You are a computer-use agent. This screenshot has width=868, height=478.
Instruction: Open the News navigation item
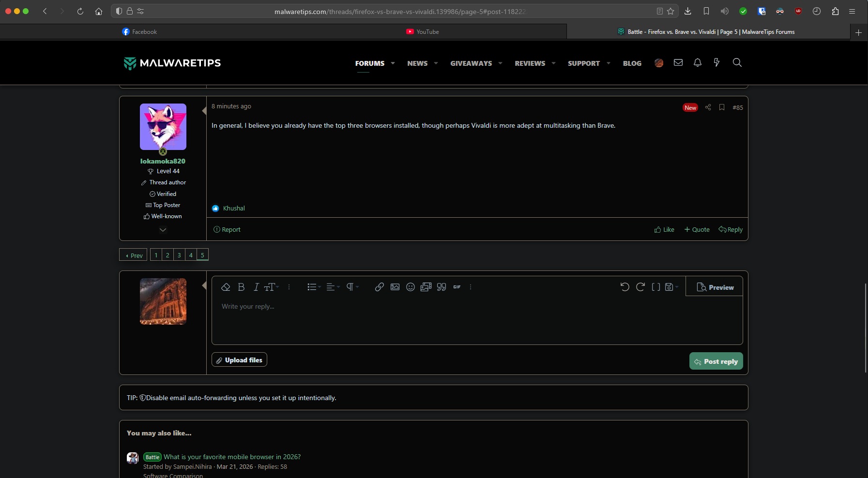coord(417,63)
